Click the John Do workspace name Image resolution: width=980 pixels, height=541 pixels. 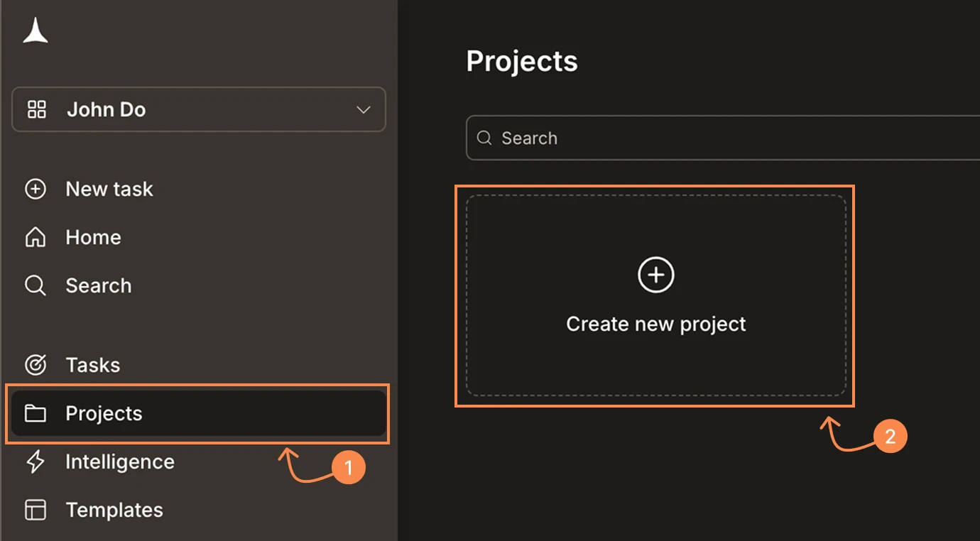(x=107, y=109)
